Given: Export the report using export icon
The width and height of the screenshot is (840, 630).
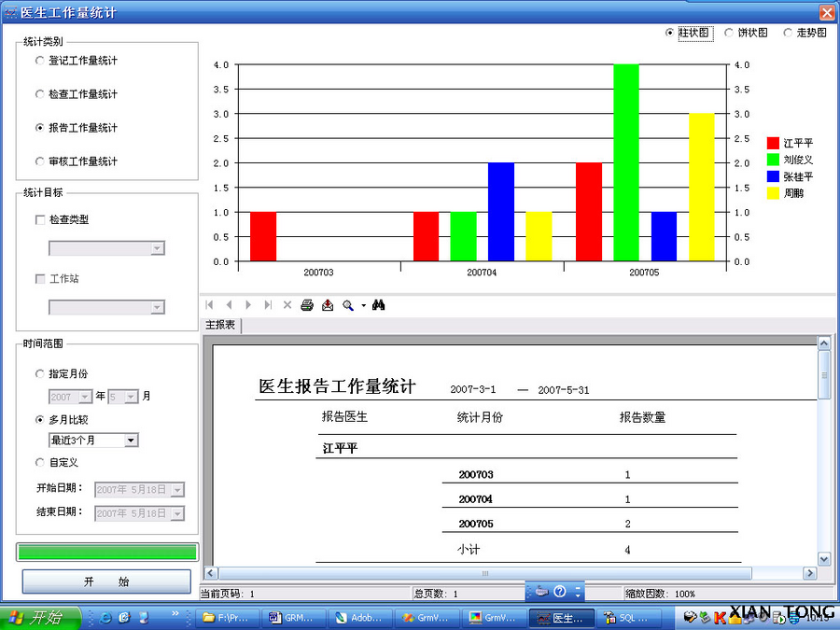Looking at the screenshot, I should tap(328, 305).
